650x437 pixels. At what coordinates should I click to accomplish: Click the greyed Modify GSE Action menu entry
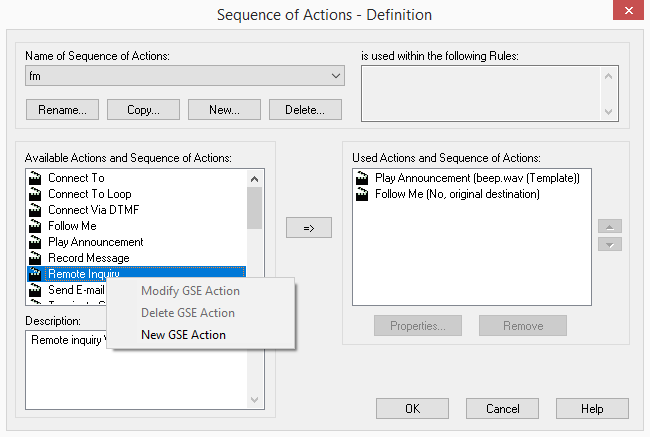(x=189, y=291)
